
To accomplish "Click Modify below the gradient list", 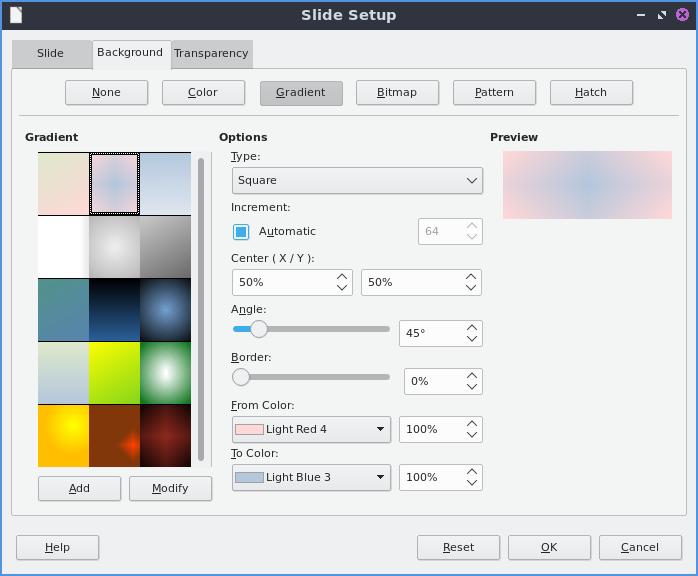I will pos(170,488).
